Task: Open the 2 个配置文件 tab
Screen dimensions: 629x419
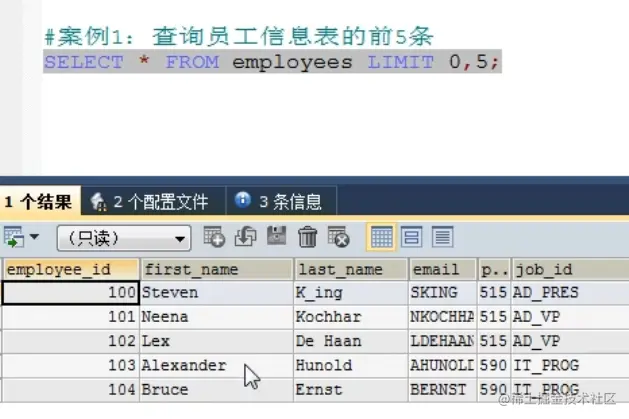Action: pos(153,202)
